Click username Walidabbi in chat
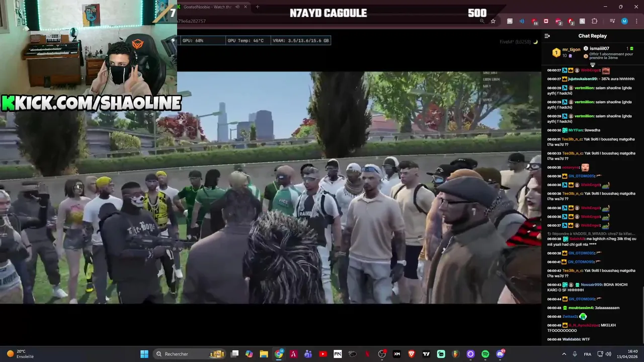Image resolution: width=644 pixels, height=362 pixels. pos(571,339)
